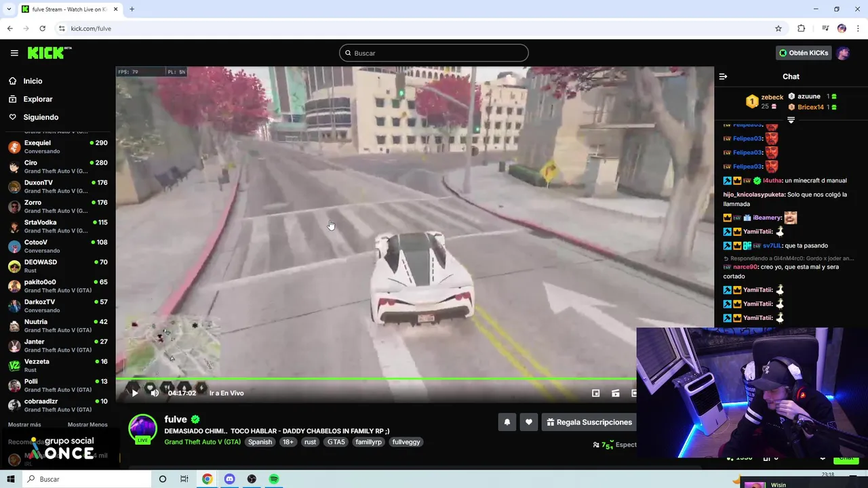Select the Spanish tag

260,442
